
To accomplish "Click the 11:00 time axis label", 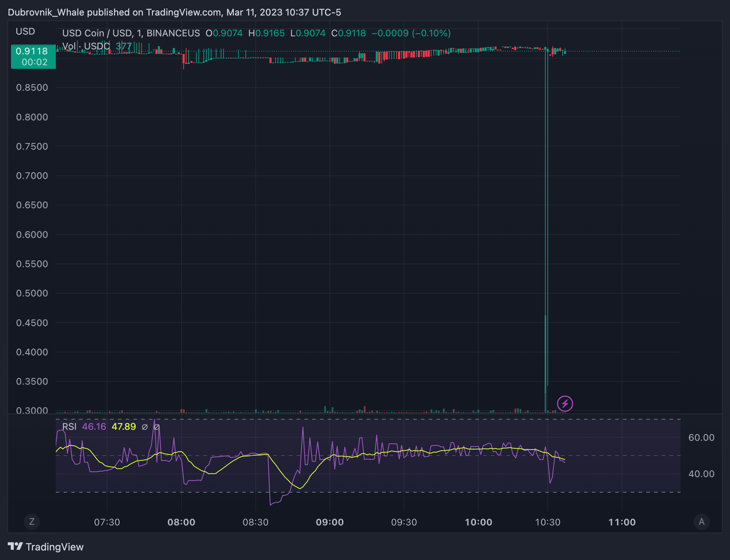I will click(622, 522).
